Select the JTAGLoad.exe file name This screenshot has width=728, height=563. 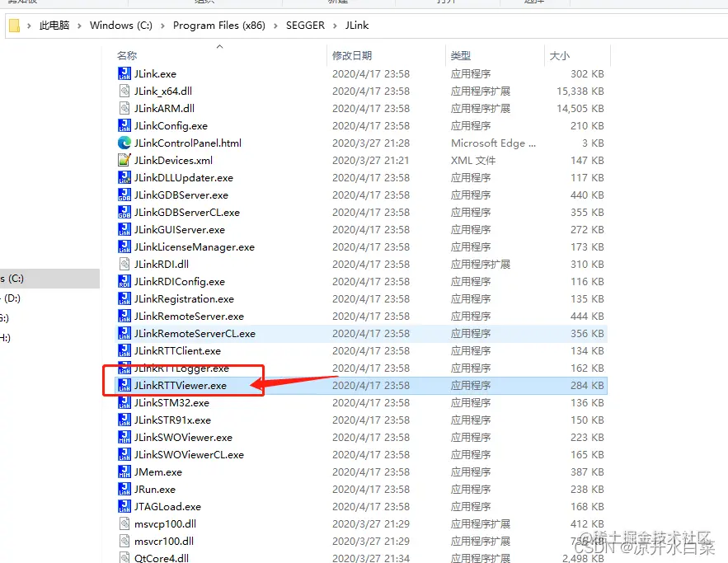click(167, 507)
